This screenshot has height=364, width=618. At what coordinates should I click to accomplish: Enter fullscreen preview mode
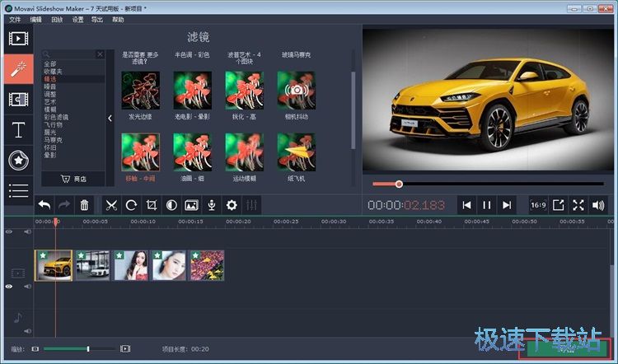point(578,205)
